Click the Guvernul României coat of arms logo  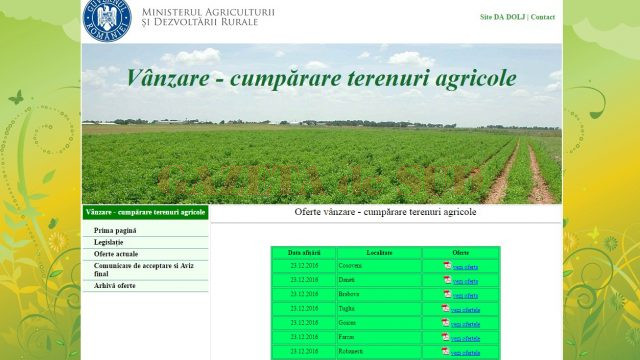click(107, 20)
